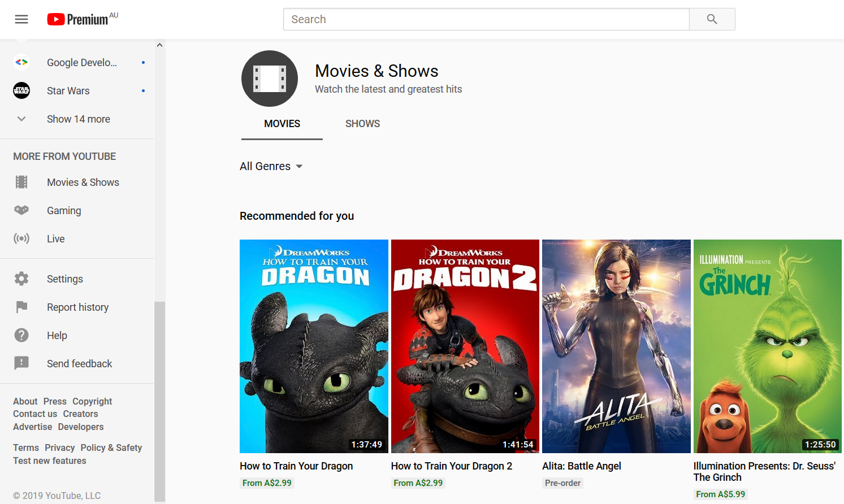Click the MORE FROM YOUTUBE section header
844x504 pixels.
[64, 157]
